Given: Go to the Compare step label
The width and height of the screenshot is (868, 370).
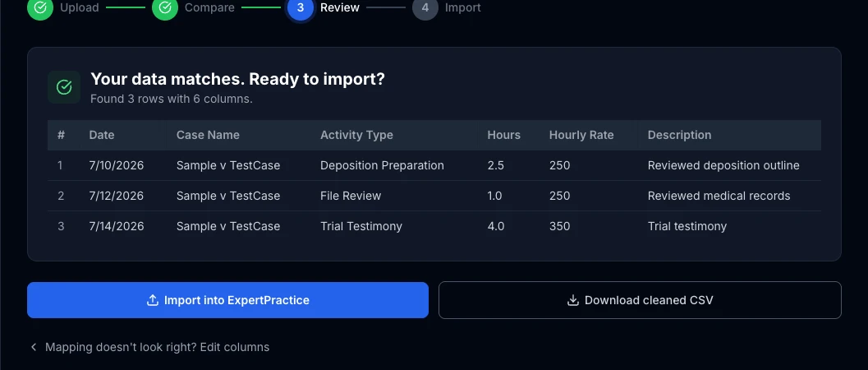Looking at the screenshot, I should 209,7.
